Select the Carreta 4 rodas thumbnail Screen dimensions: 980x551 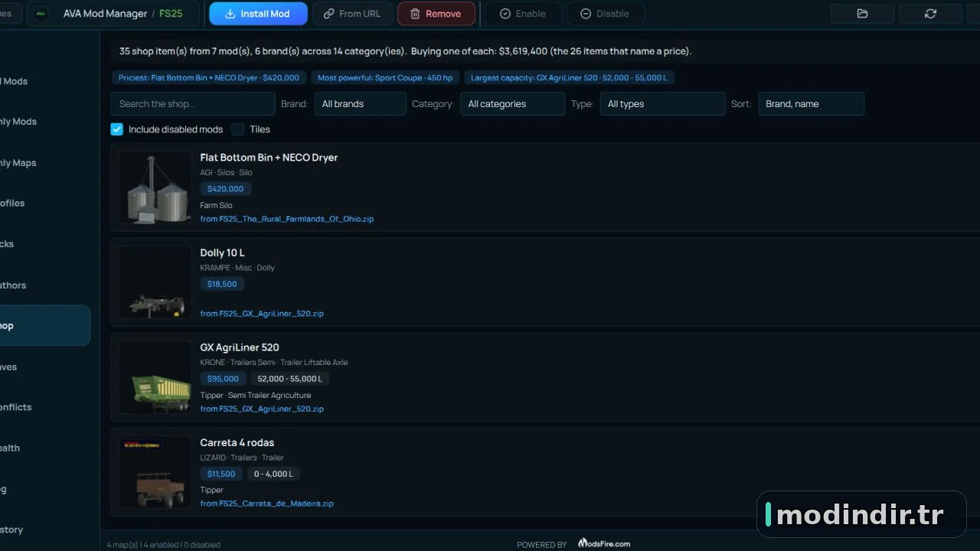pos(155,473)
